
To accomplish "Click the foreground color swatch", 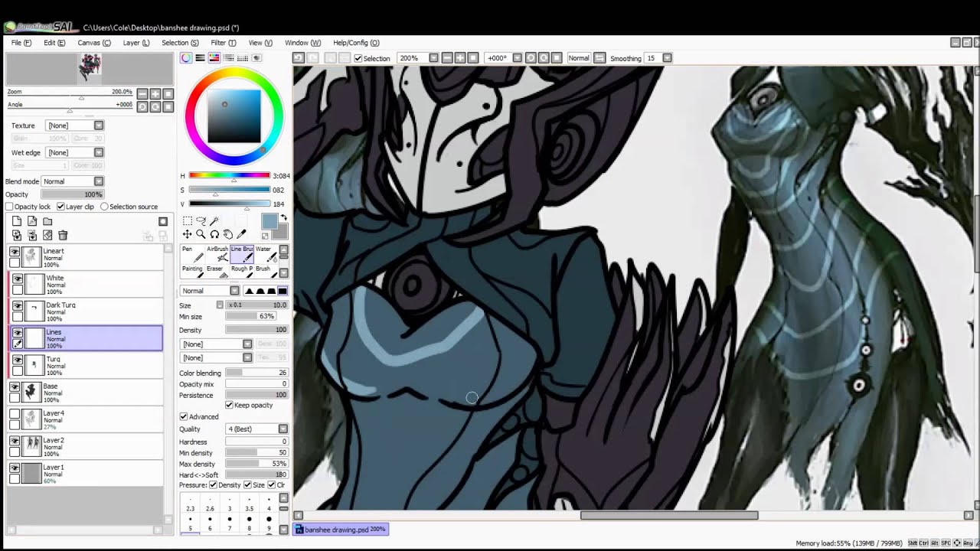I will click(x=269, y=222).
